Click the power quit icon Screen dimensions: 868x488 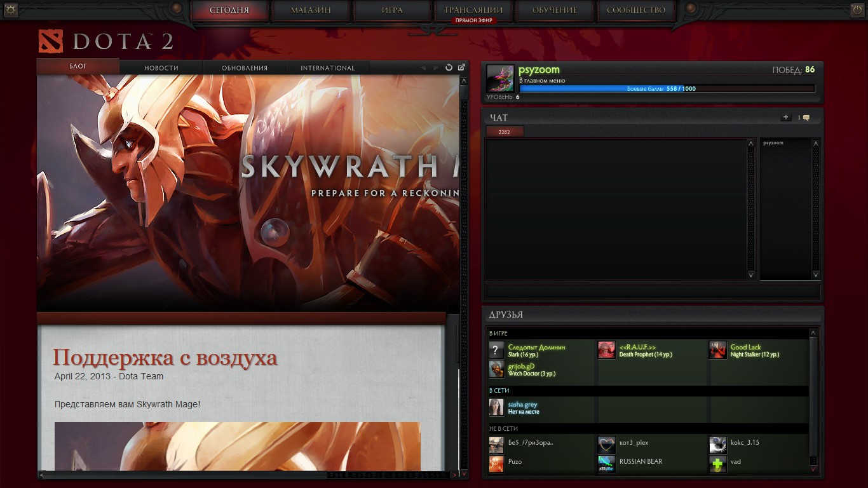[x=857, y=10]
